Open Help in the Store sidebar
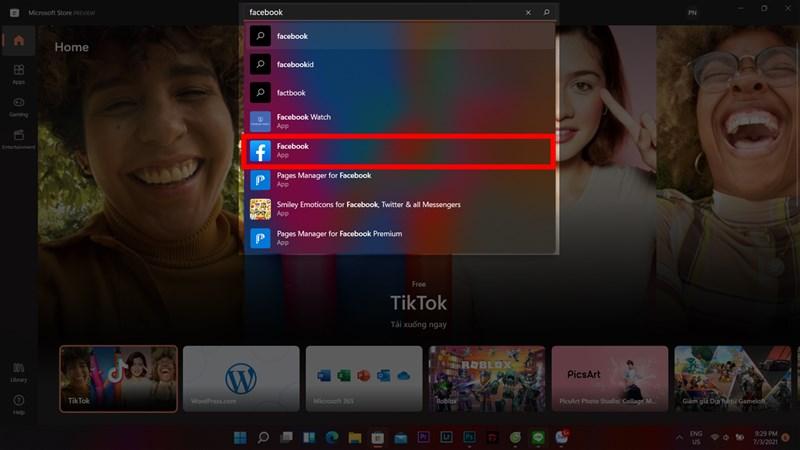 pyautogui.click(x=19, y=405)
